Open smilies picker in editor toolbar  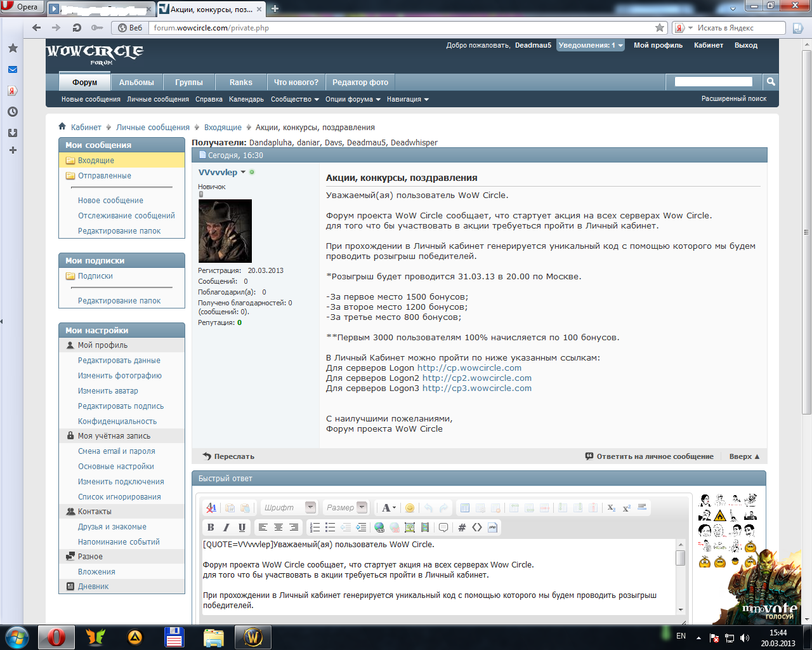click(x=410, y=508)
